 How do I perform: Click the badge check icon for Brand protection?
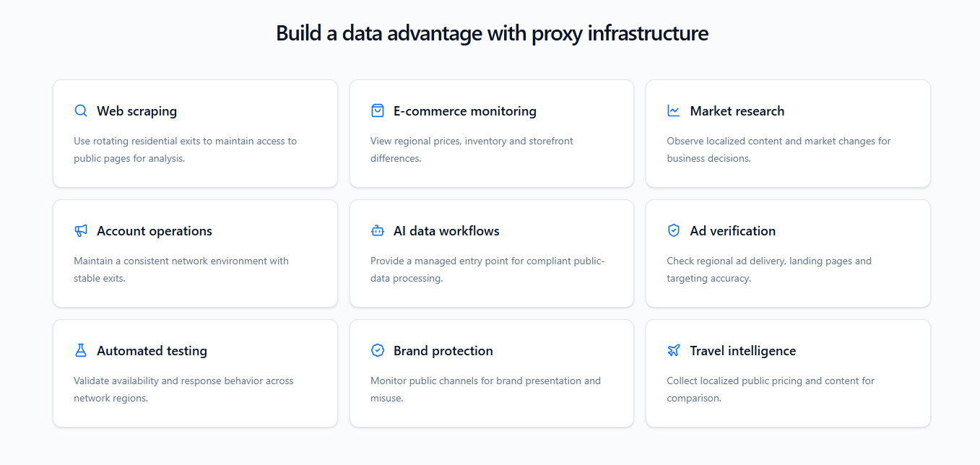378,350
